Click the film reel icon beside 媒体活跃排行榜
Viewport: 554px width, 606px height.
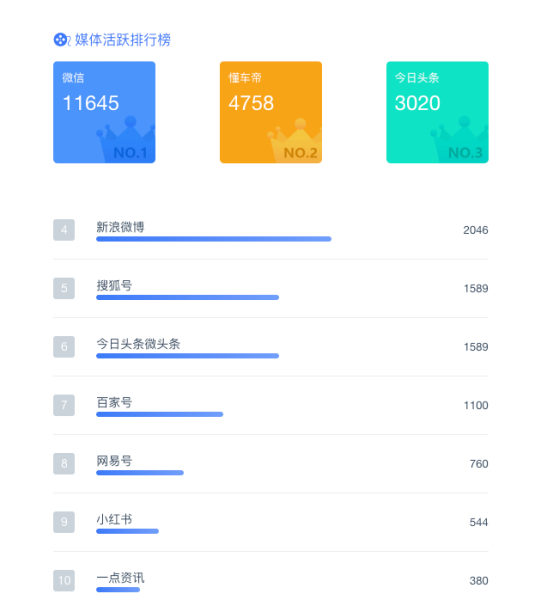(61, 39)
